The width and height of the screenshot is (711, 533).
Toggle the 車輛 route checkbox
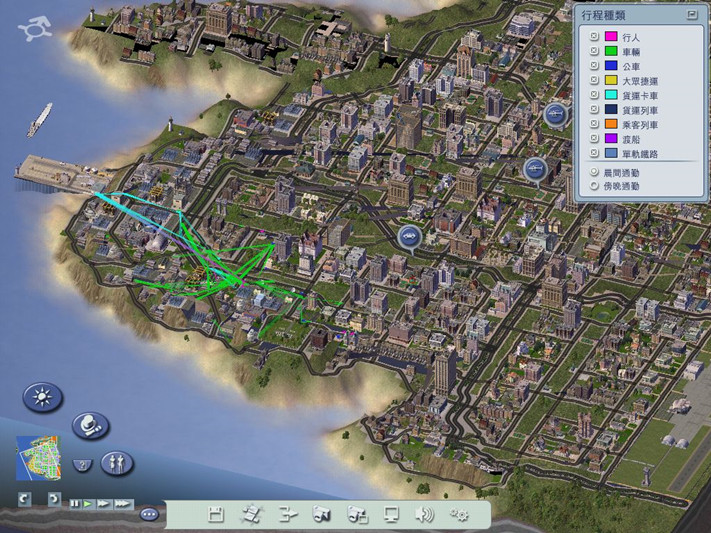[594, 51]
